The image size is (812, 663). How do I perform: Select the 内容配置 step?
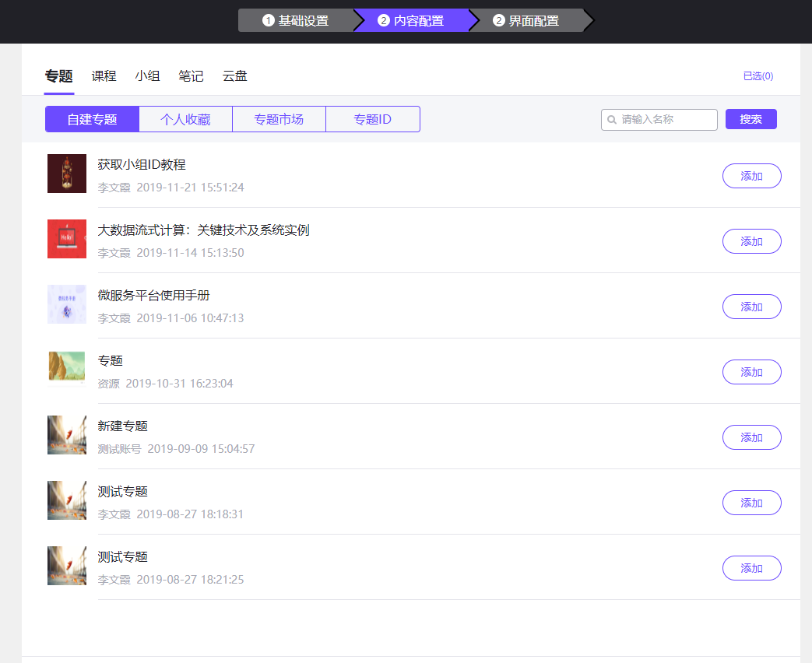pyautogui.click(x=411, y=21)
